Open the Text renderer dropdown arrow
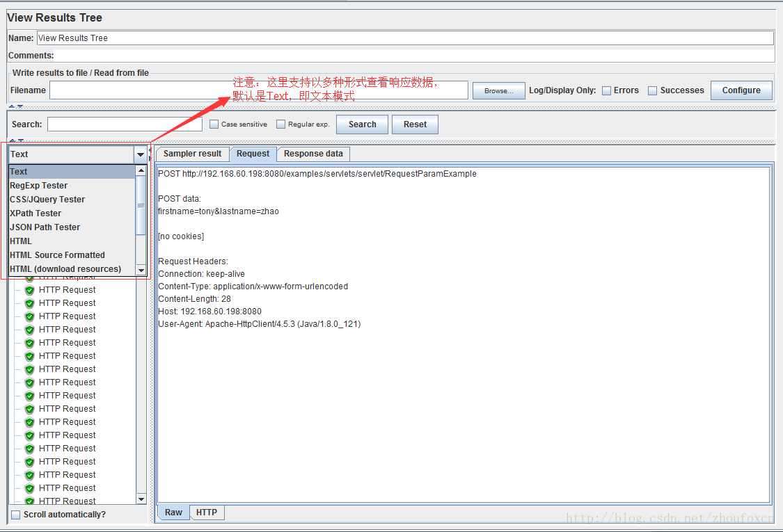 [141, 154]
